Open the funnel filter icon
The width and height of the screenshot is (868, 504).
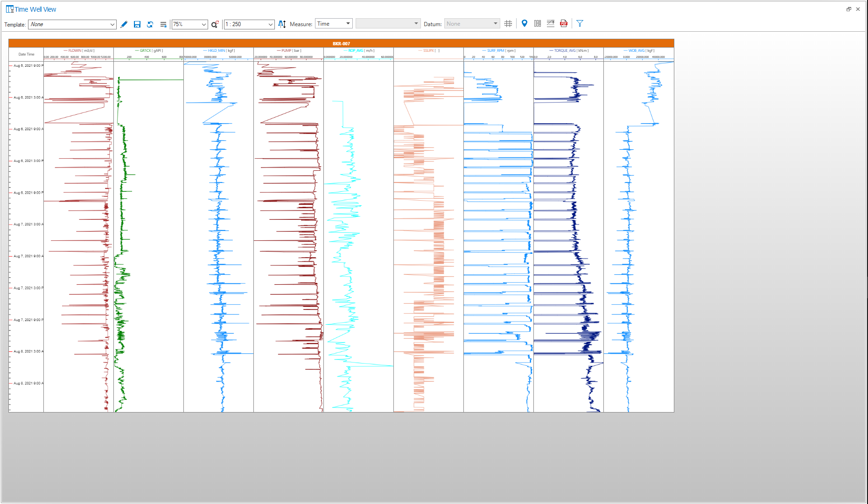click(580, 24)
